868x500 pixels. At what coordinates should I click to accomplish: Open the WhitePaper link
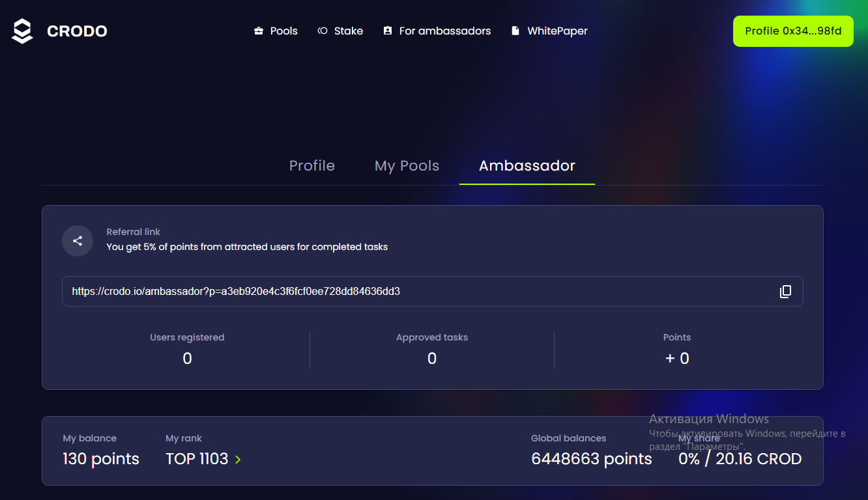click(x=549, y=31)
